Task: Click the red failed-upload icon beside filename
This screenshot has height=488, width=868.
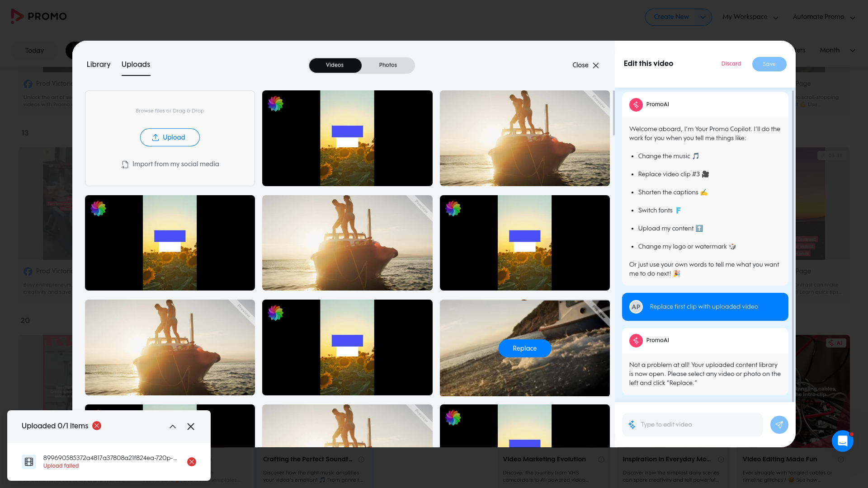Action: point(192,461)
